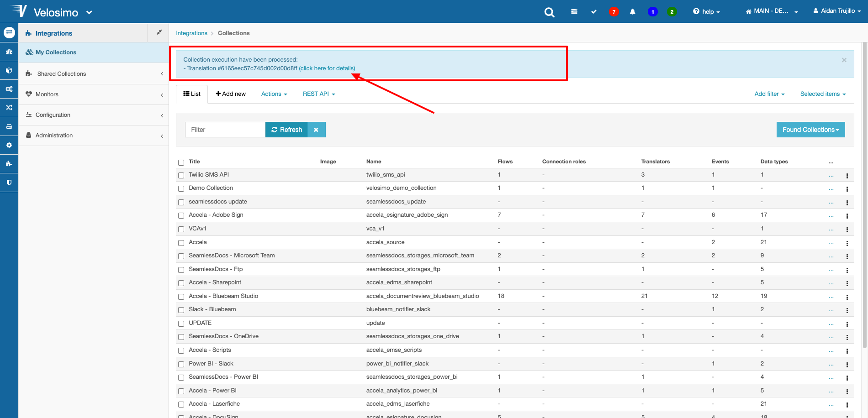
Task: Open the gears icon in the left rail
Action: [9, 89]
